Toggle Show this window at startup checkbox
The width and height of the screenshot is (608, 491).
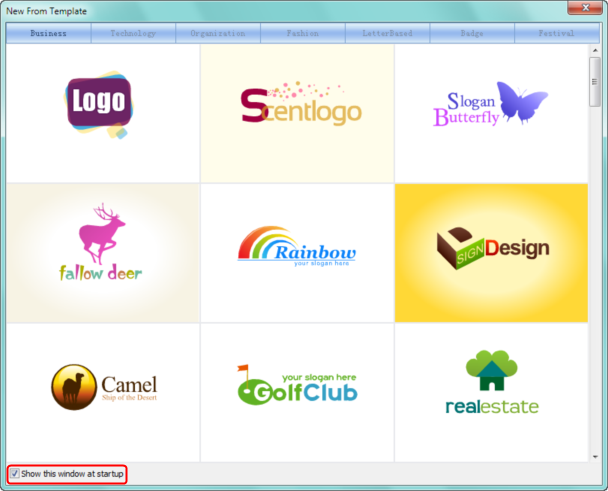click(x=15, y=474)
